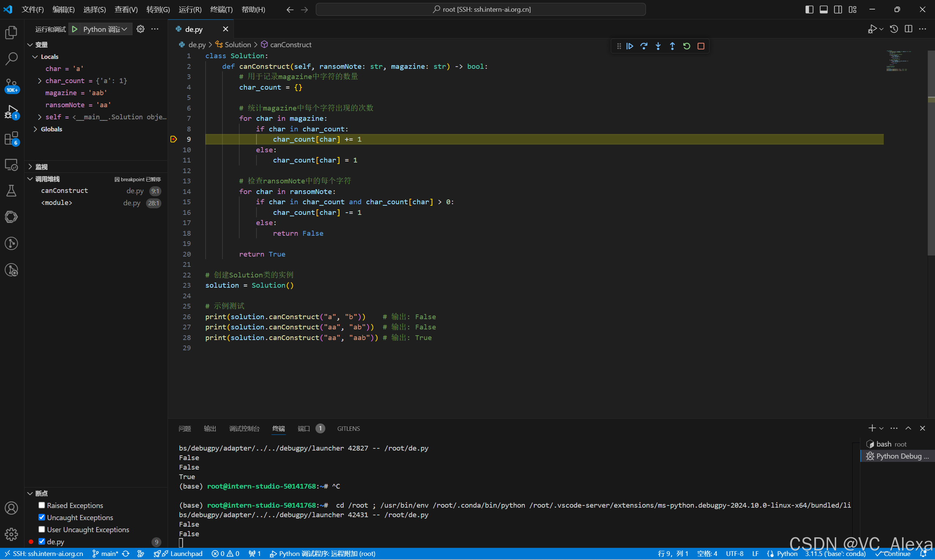Click the Python 3.11.5 interpreter selector
The width and height of the screenshot is (935, 560).
pos(835,553)
